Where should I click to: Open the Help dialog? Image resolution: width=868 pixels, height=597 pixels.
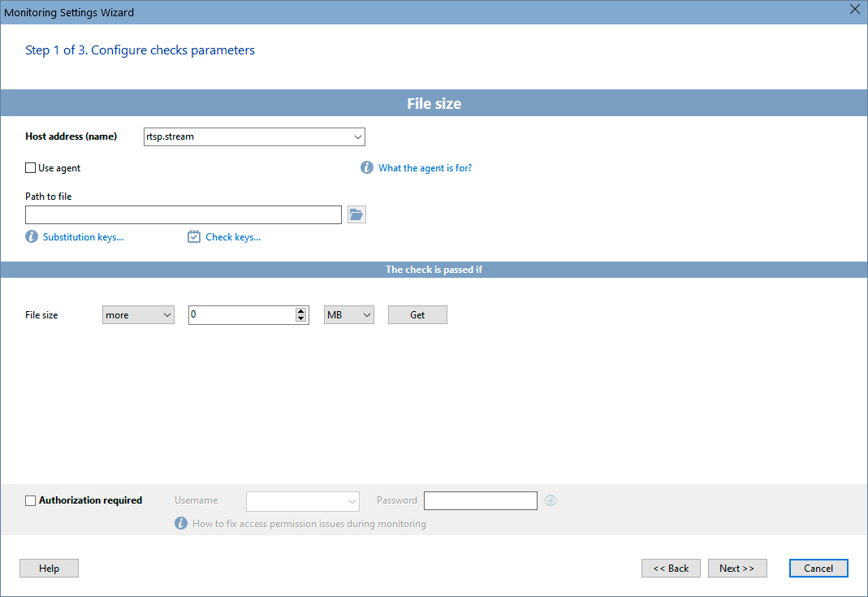coord(49,568)
